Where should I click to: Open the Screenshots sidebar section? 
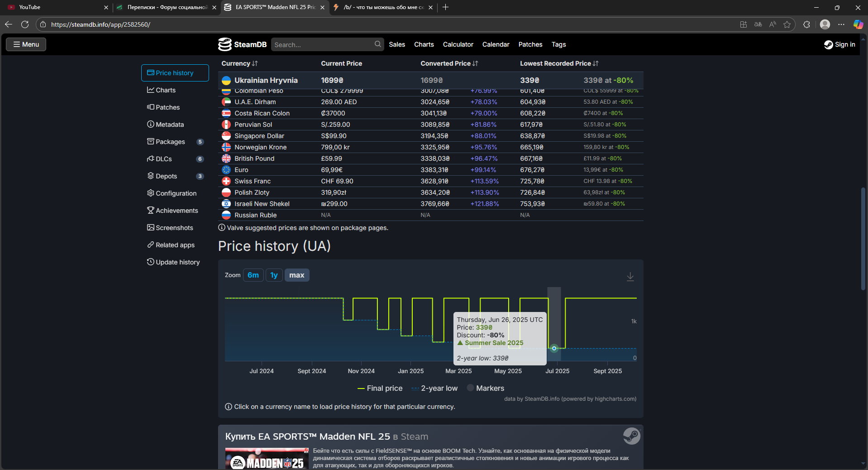click(x=175, y=228)
